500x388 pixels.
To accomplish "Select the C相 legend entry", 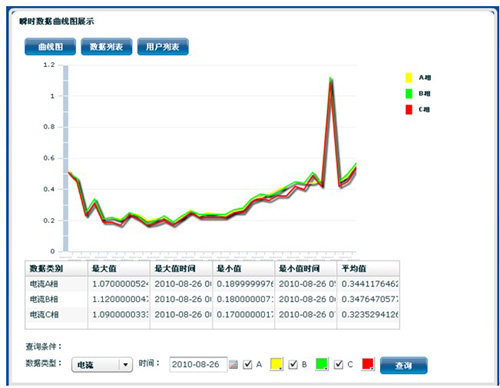I will 418,110.
